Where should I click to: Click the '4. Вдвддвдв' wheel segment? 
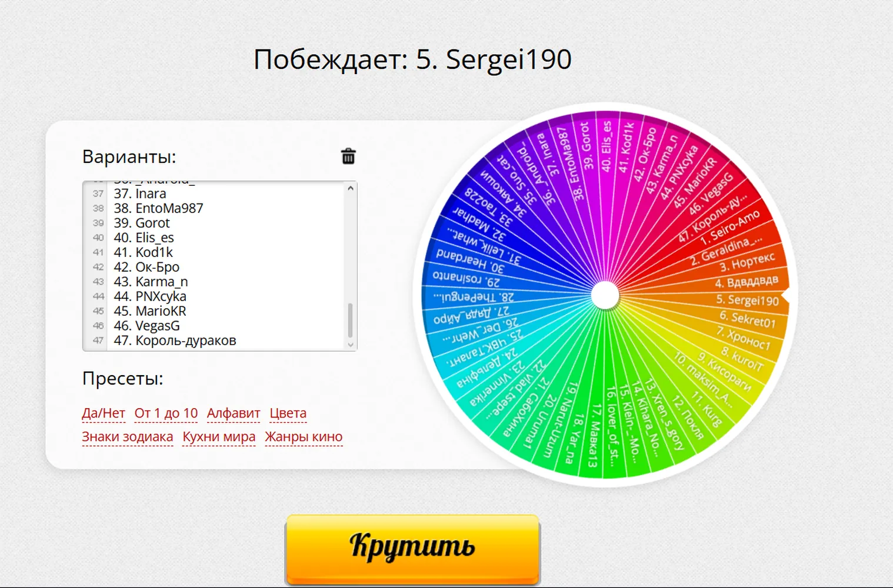pos(747,281)
